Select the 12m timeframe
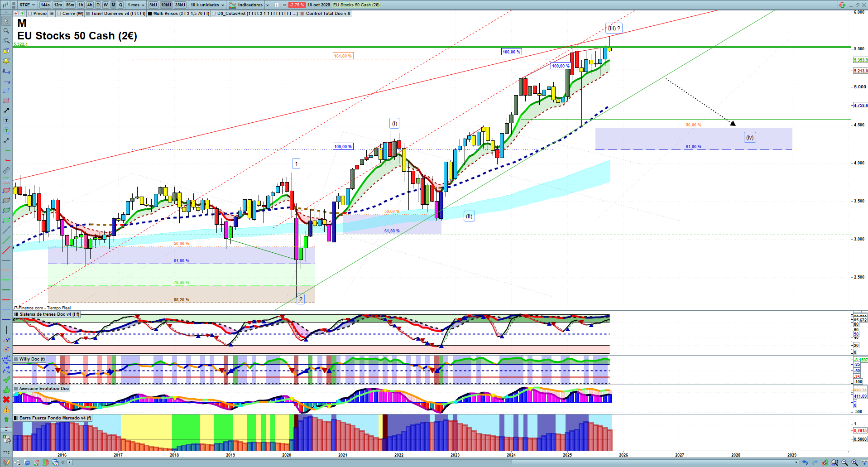This screenshot has width=868, height=467. pos(58,5)
